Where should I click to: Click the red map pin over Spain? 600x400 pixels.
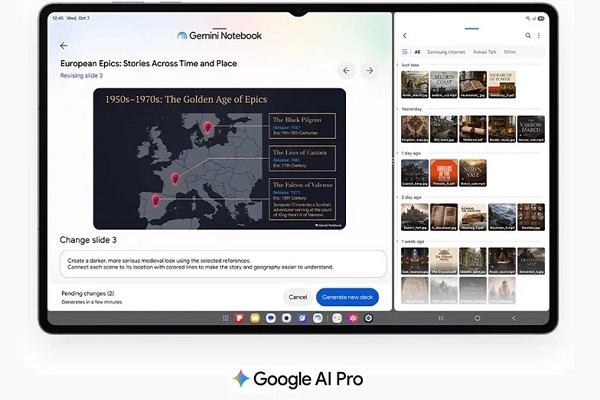[x=155, y=200]
